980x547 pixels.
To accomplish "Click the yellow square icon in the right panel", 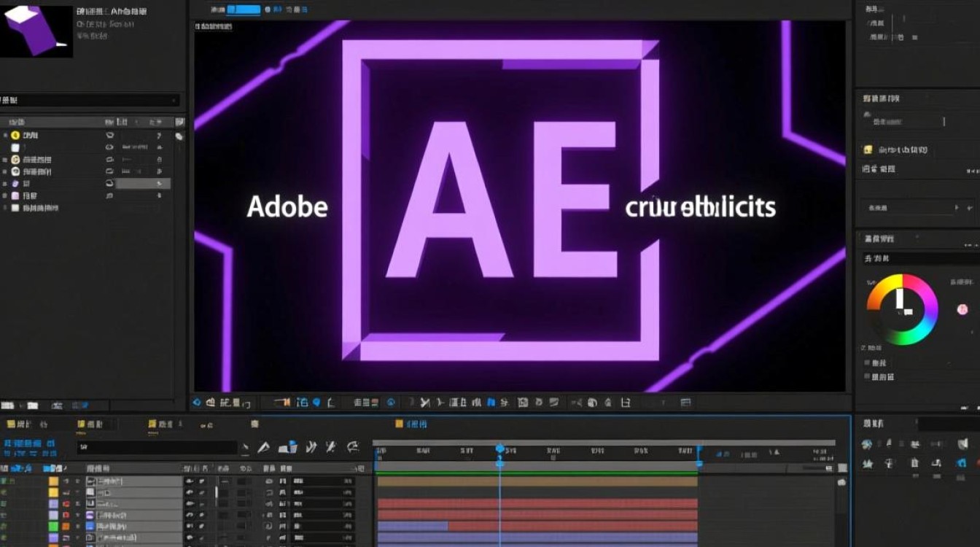I will pyautogui.click(x=868, y=150).
